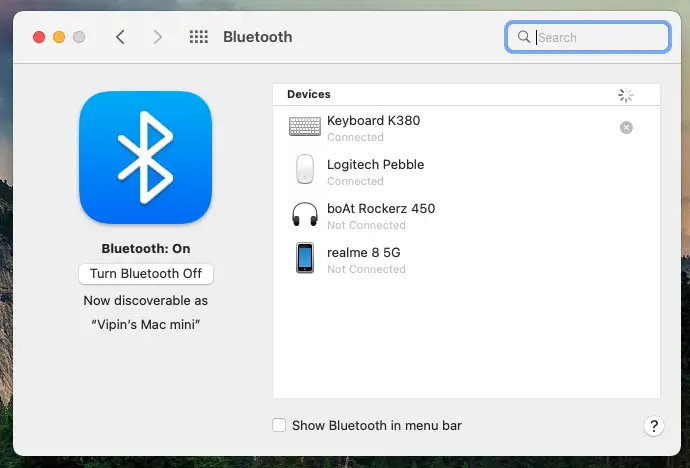This screenshot has height=468, width=690.
Task: Click Not Connected status under realme 8 5G
Action: coord(367,269)
